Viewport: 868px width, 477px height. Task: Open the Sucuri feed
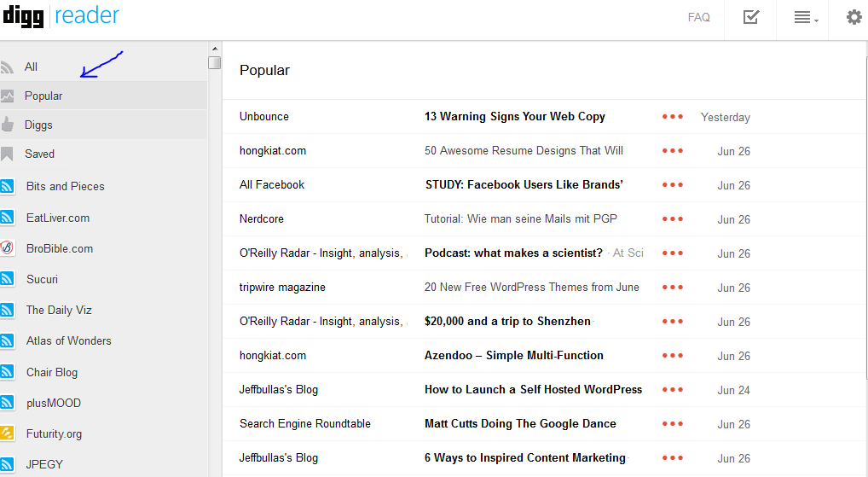point(42,279)
